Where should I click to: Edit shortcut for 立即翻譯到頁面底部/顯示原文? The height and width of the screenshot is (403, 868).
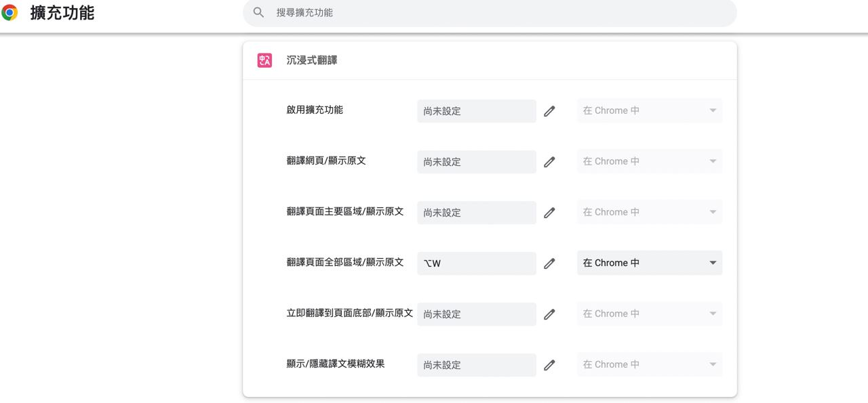click(549, 314)
